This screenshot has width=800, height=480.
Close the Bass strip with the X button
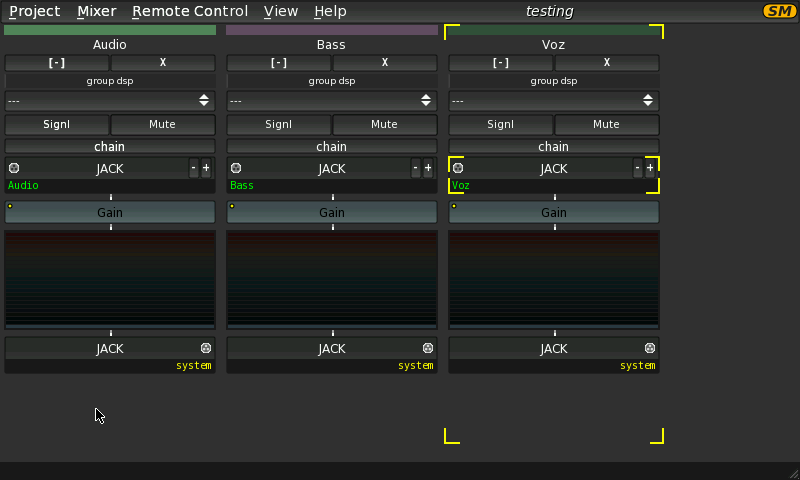385,63
